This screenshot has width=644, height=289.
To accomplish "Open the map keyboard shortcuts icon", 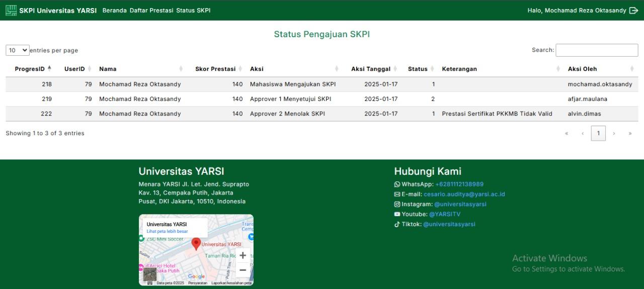I will coord(149,283).
